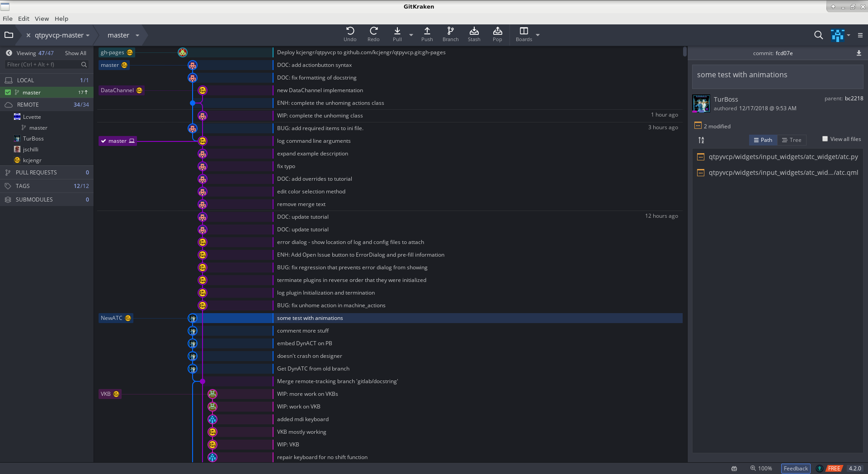Viewport: 868px width, 474px height.
Task: Switch file list to Tree view
Action: click(x=792, y=140)
